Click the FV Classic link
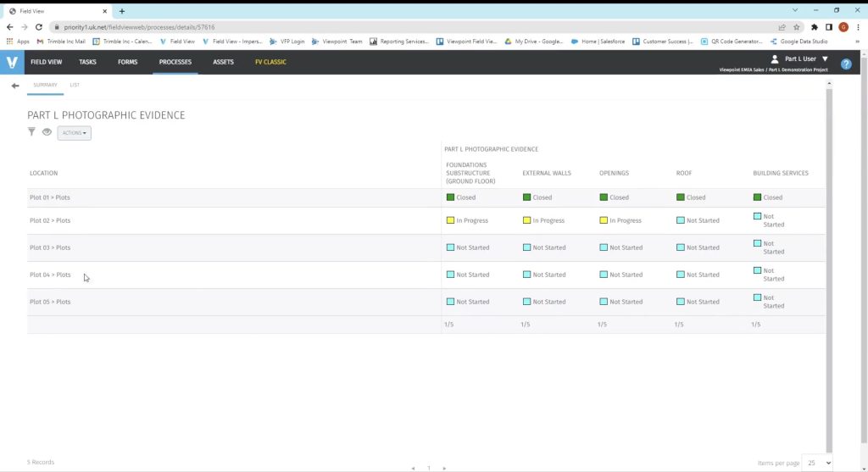The image size is (868, 472). 270,62
